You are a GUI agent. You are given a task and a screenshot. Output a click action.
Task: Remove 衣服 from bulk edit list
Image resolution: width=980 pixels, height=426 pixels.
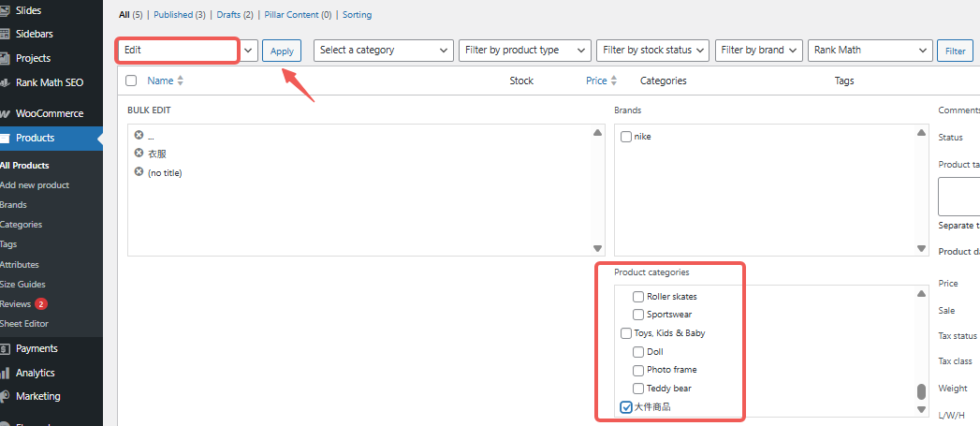[139, 154]
